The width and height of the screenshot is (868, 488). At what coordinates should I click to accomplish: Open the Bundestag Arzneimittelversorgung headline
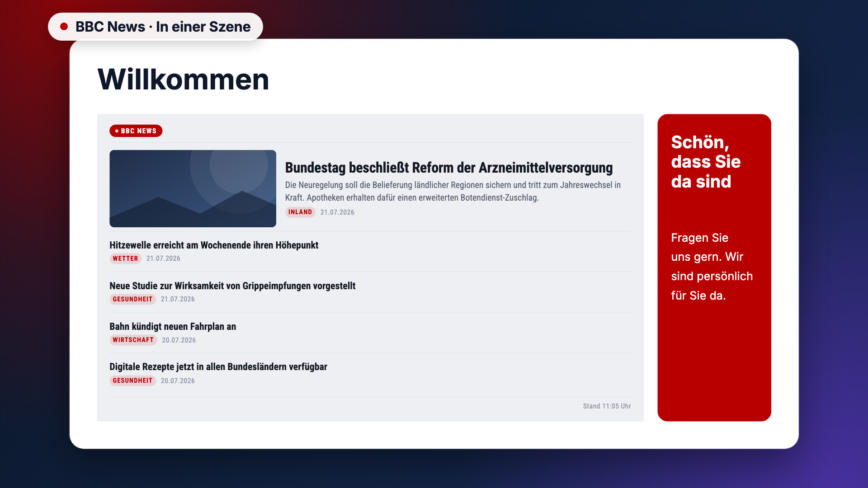[x=448, y=168]
